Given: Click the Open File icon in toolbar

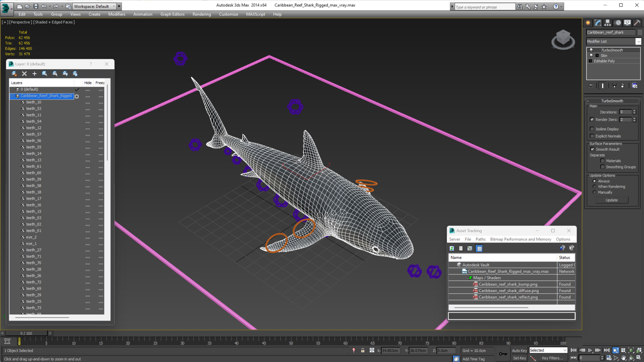Looking at the screenshot, I should tap(28, 6).
